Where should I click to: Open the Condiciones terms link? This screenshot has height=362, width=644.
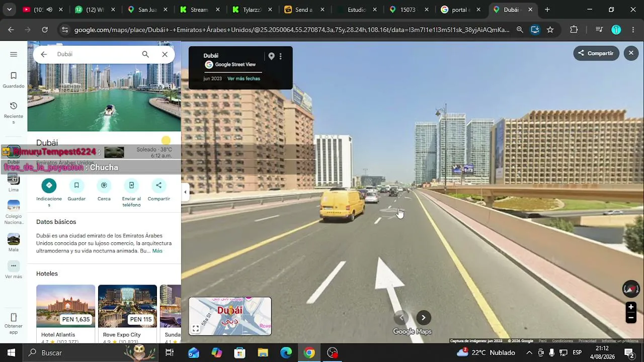pos(562,341)
